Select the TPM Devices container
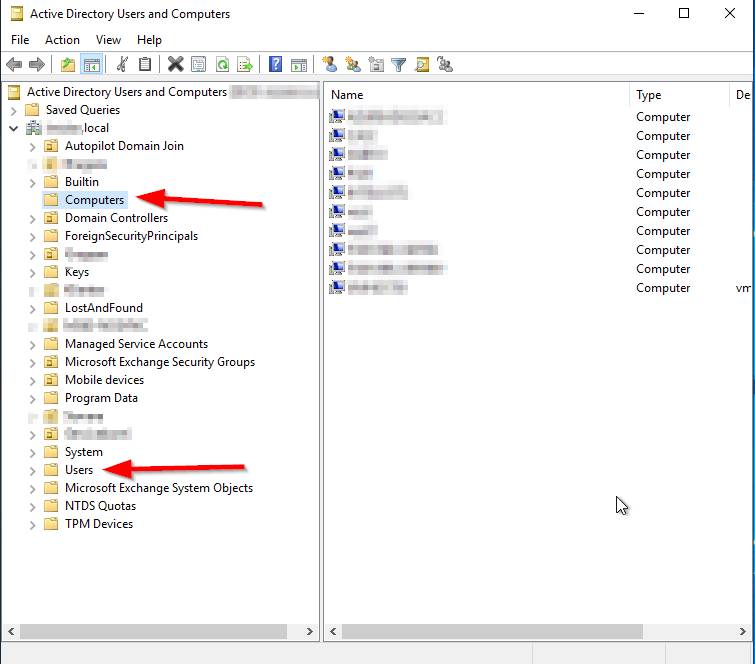 pos(99,524)
